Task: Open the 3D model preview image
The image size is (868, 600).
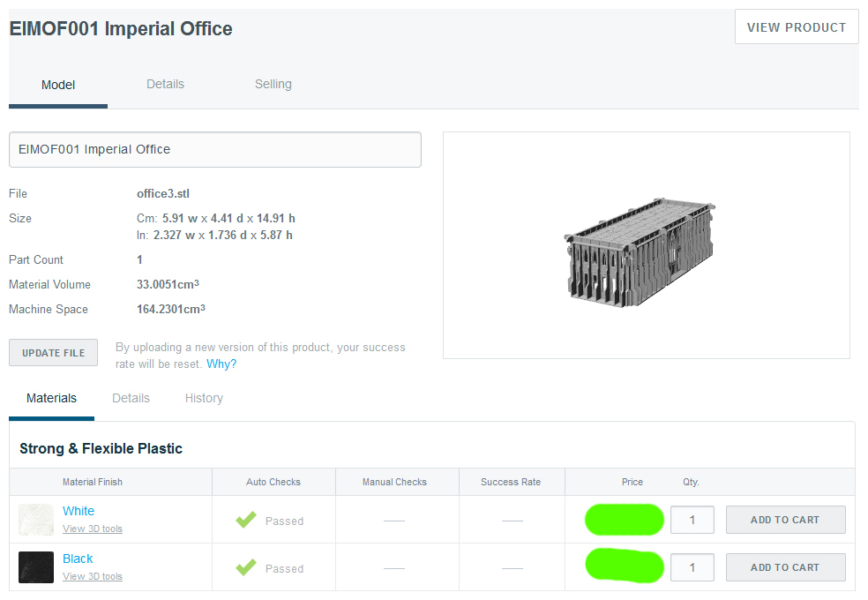Action: 646,245
